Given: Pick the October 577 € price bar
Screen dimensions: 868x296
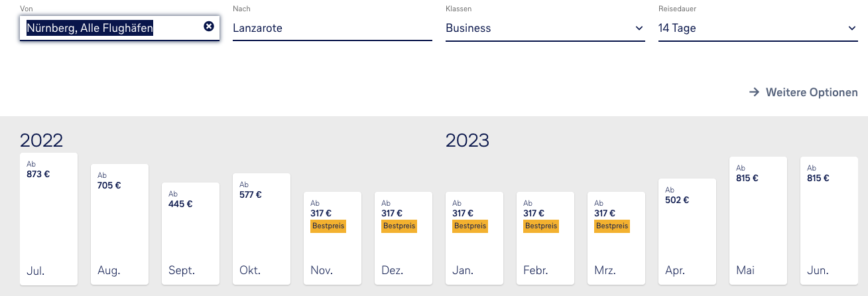Looking at the screenshot, I should (x=261, y=229).
